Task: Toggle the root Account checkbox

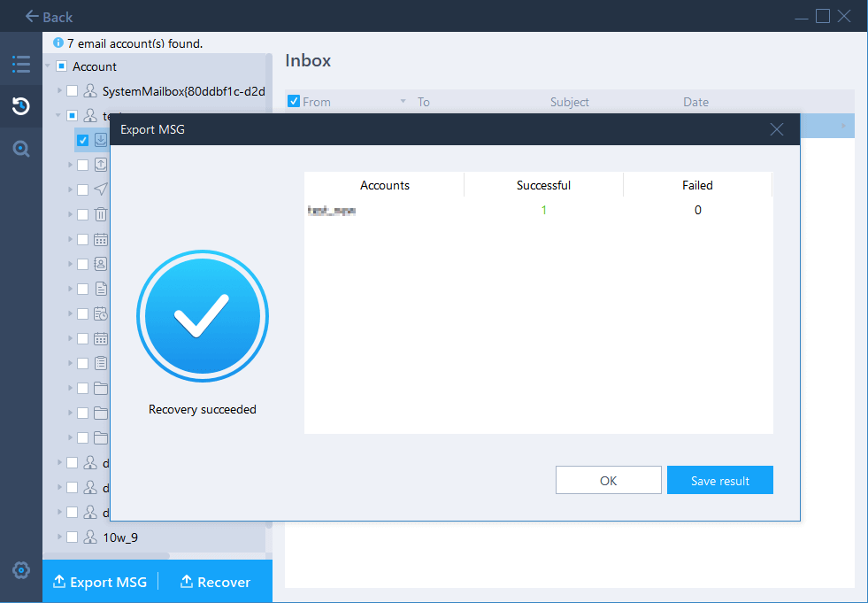Action: pyautogui.click(x=61, y=66)
